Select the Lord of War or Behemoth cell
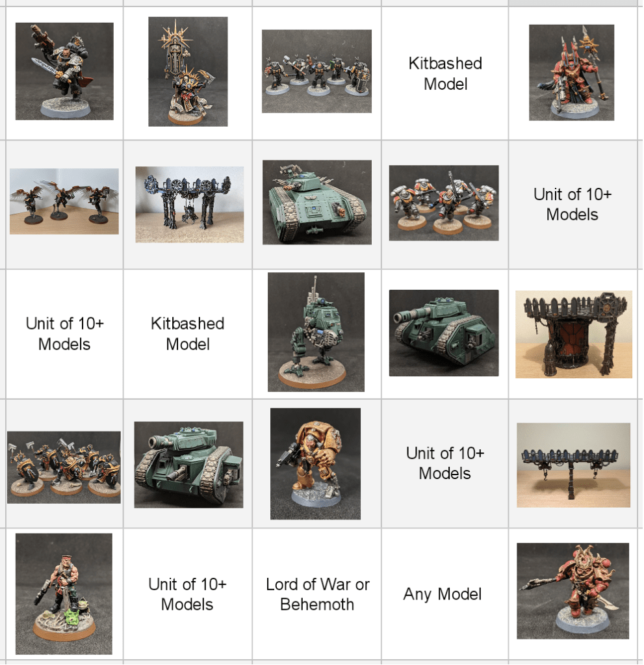644x665 pixels. coord(317,594)
